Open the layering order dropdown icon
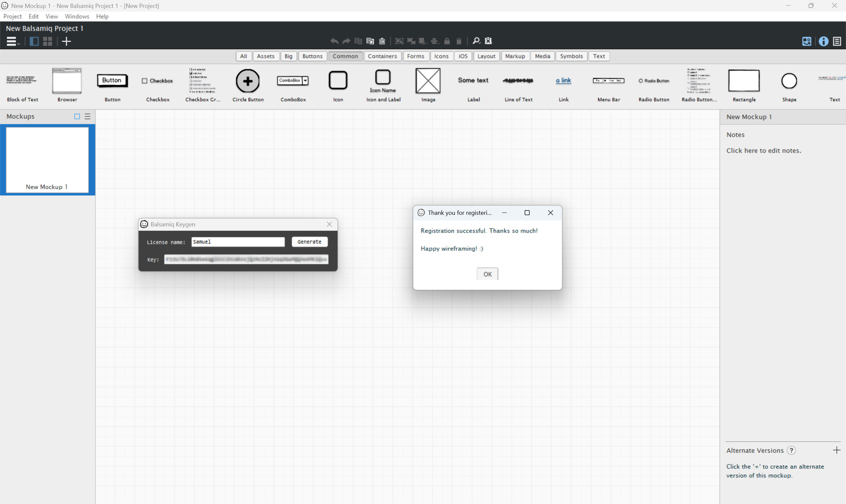This screenshot has height=504, width=846. tap(423, 41)
